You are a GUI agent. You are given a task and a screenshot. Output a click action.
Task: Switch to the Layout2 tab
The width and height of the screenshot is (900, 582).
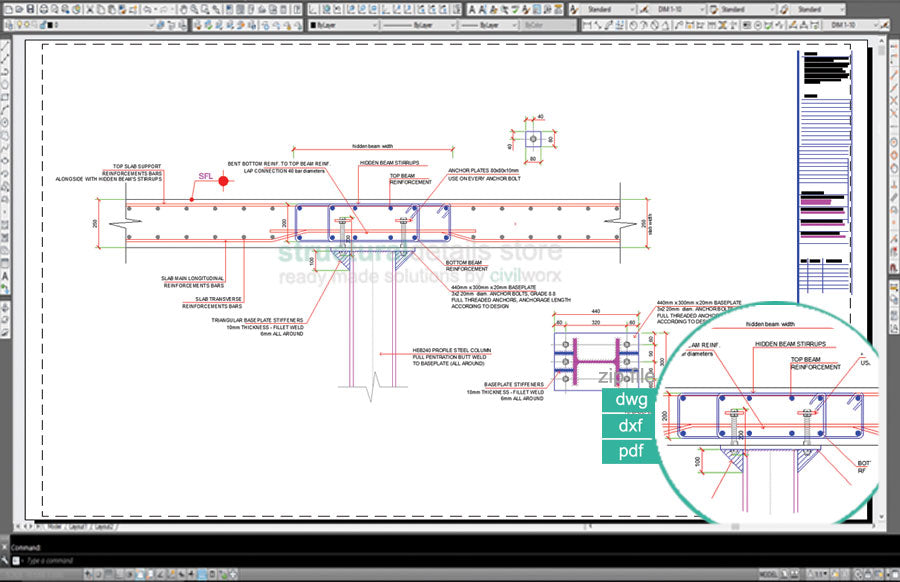click(103, 524)
